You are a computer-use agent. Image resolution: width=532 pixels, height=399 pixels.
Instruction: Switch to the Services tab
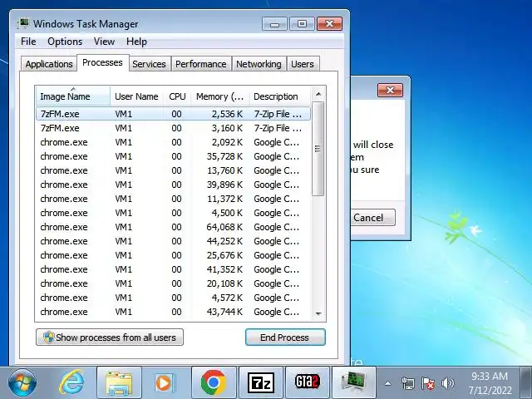coord(149,64)
